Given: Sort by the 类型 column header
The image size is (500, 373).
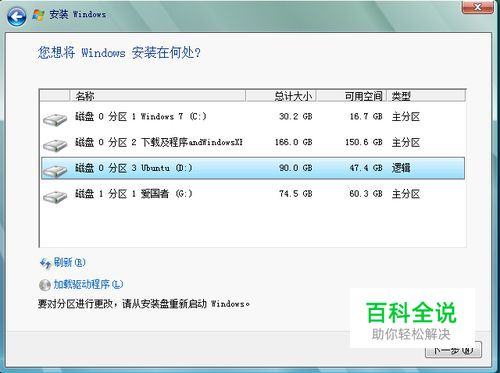Looking at the screenshot, I should click(426, 96).
